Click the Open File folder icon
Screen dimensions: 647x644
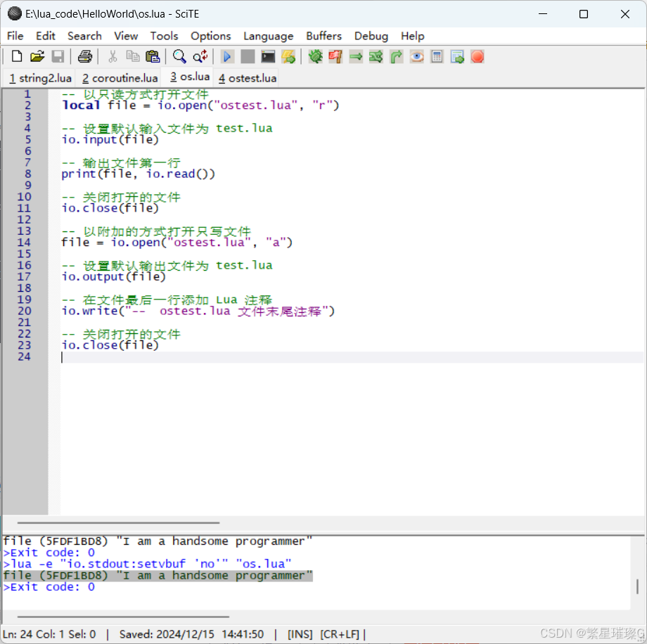37,56
